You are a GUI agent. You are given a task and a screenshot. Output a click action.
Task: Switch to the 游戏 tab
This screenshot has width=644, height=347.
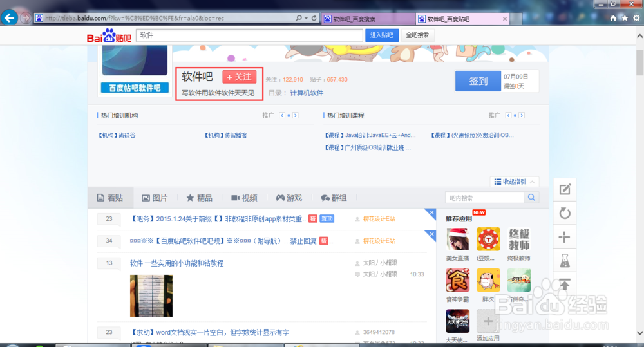pyautogui.click(x=289, y=198)
